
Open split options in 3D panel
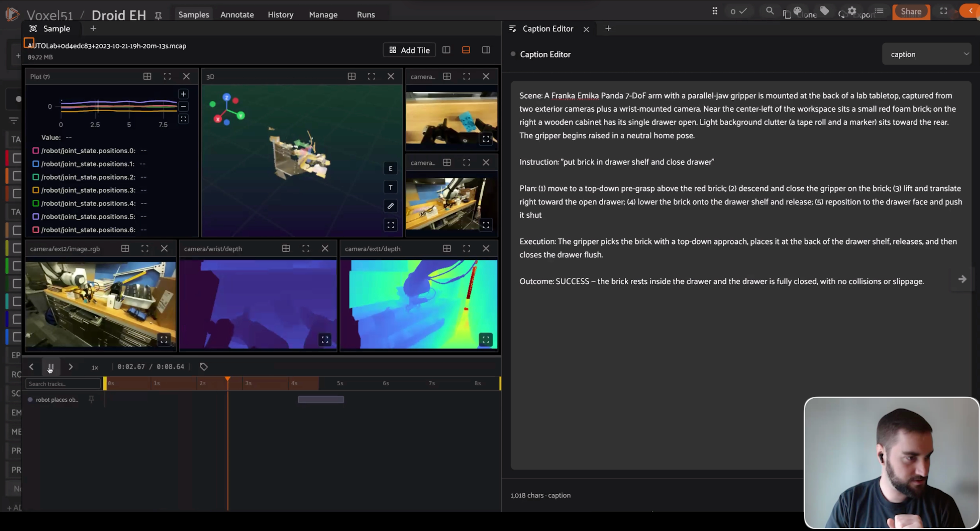coord(352,77)
